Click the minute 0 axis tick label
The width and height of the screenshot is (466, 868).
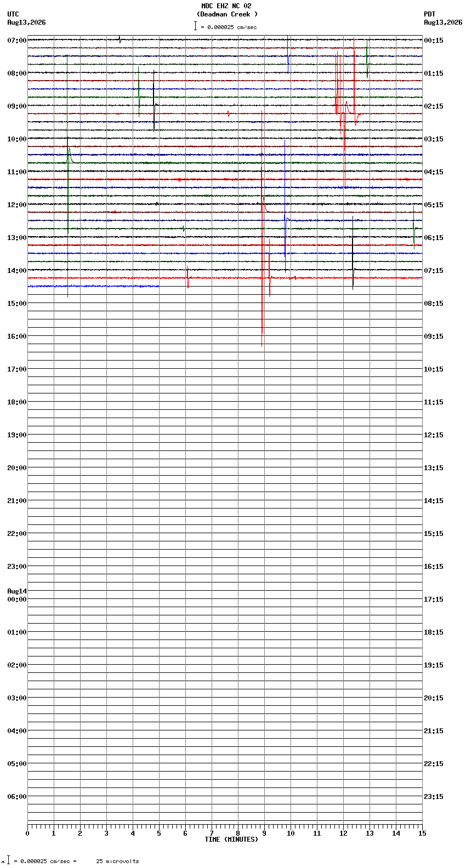27,833
